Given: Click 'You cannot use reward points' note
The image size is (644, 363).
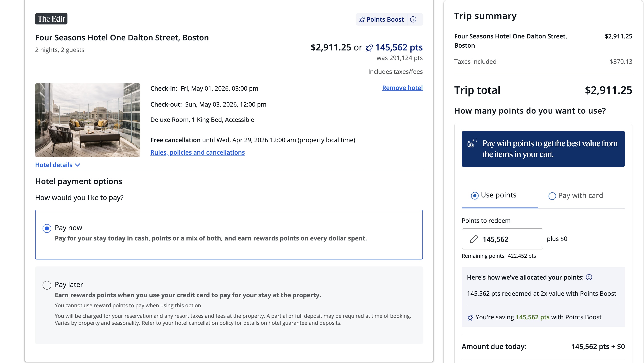Looking at the screenshot, I should [129, 306].
